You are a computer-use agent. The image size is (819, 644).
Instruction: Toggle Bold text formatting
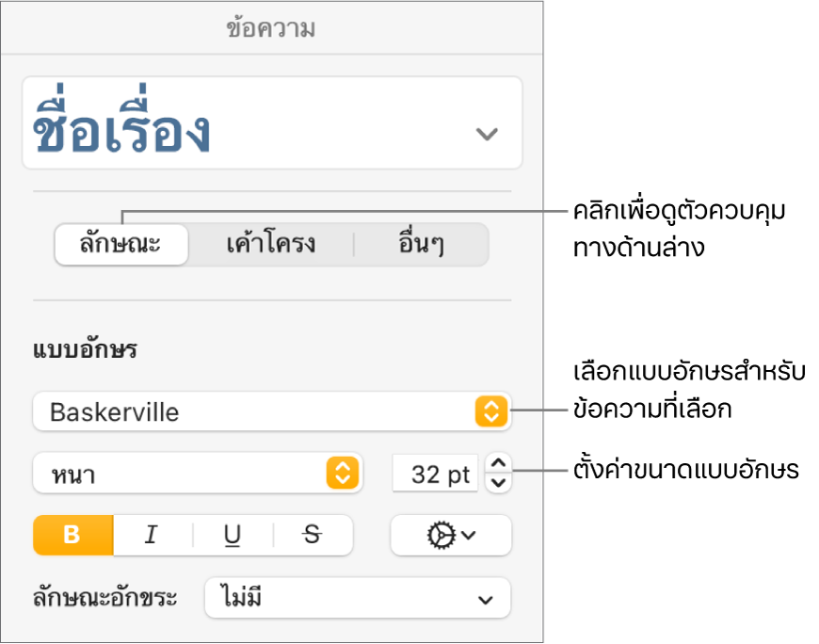coord(73,535)
